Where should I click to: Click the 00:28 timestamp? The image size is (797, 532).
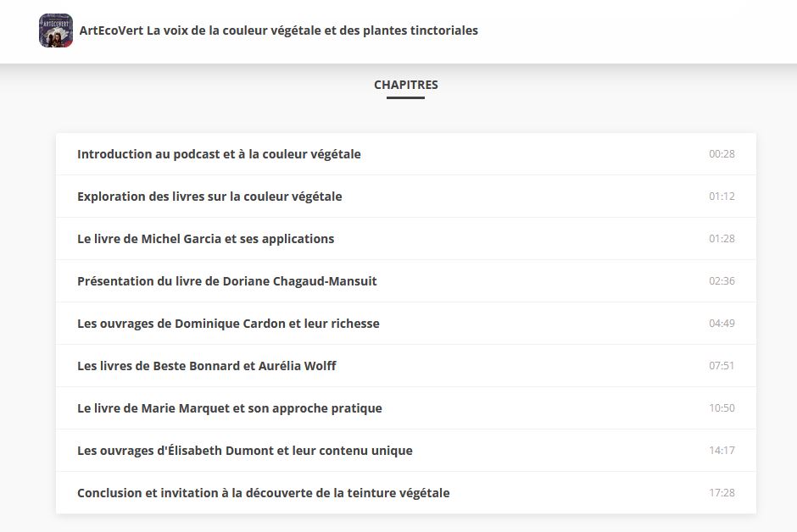pyautogui.click(x=722, y=154)
